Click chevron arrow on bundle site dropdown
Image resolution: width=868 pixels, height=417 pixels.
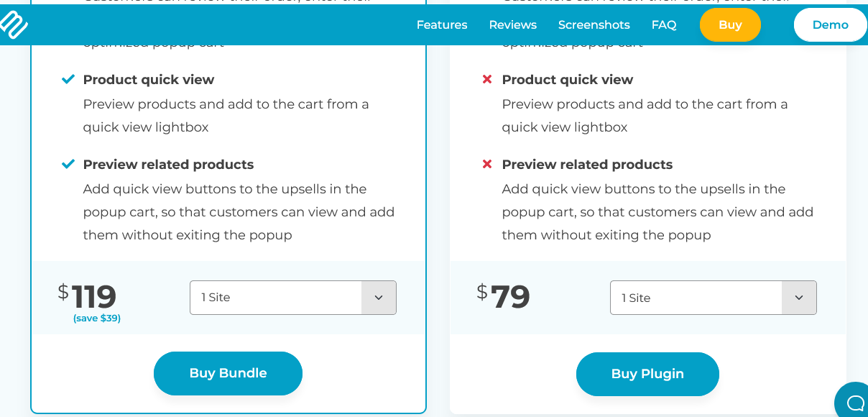379,298
